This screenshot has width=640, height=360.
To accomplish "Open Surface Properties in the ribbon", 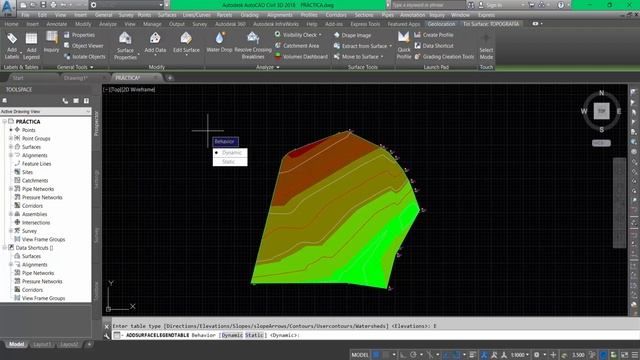I will click(x=125, y=46).
